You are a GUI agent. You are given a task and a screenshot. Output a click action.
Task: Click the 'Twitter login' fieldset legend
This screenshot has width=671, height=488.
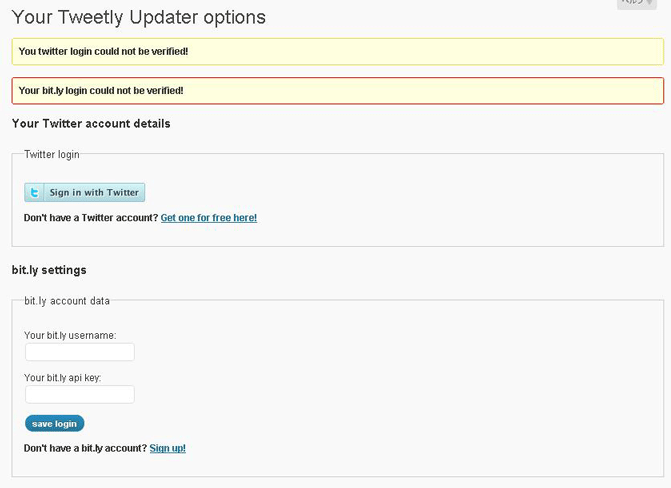click(x=52, y=155)
